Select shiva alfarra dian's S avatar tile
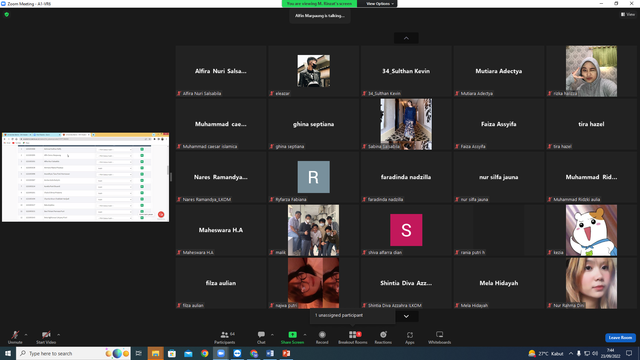This screenshot has width=640, height=360. (x=406, y=230)
